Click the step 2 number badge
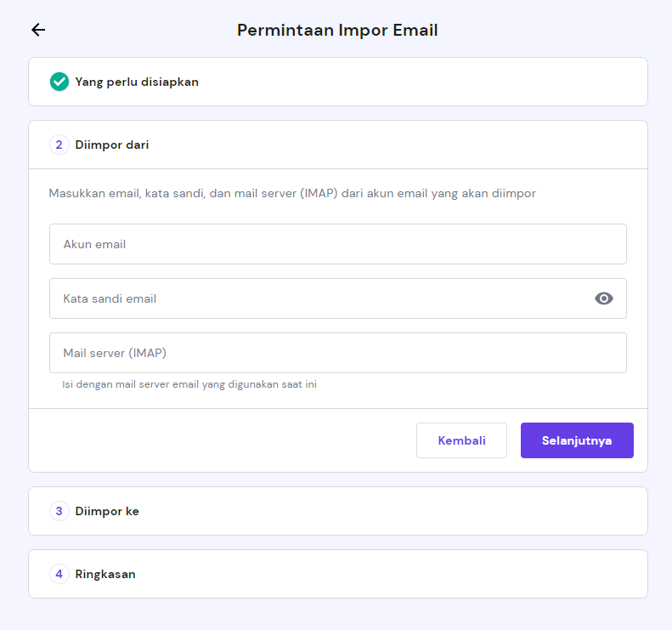 pos(59,145)
